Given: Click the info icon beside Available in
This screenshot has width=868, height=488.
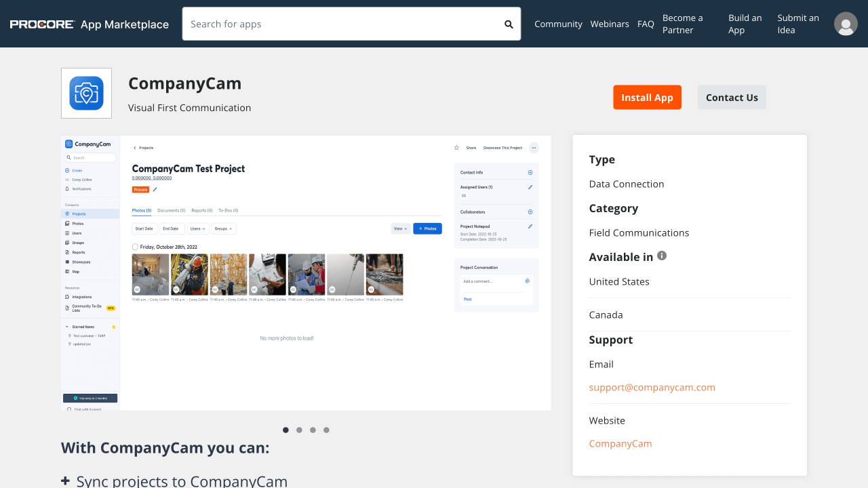Looking at the screenshot, I should coord(662,256).
